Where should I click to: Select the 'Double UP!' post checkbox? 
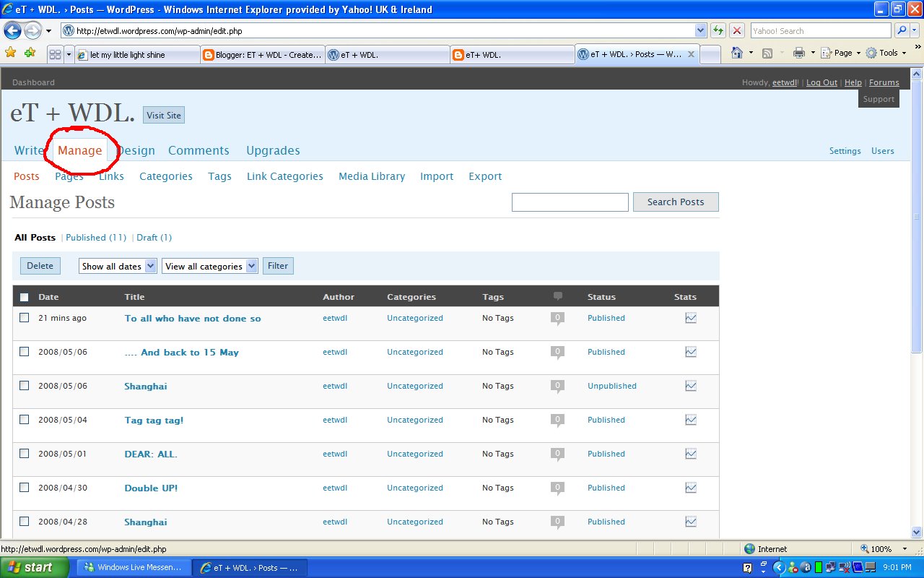[25, 488]
